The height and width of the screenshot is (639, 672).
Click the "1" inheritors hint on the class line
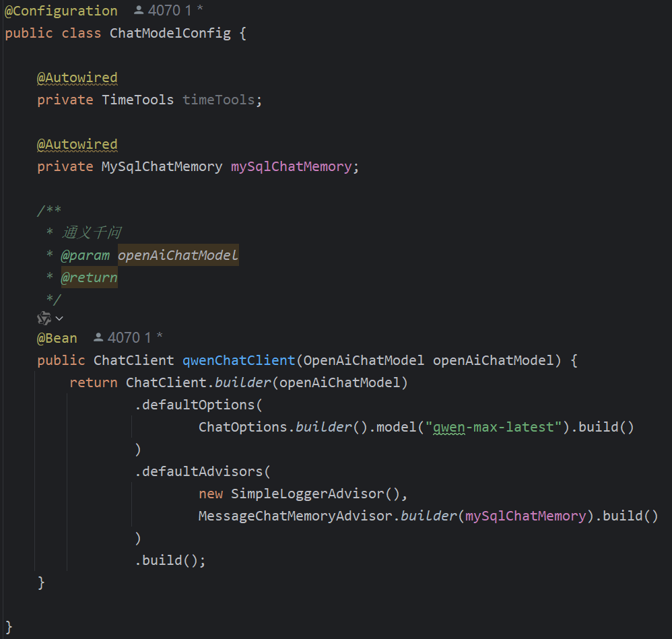point(187,10)
